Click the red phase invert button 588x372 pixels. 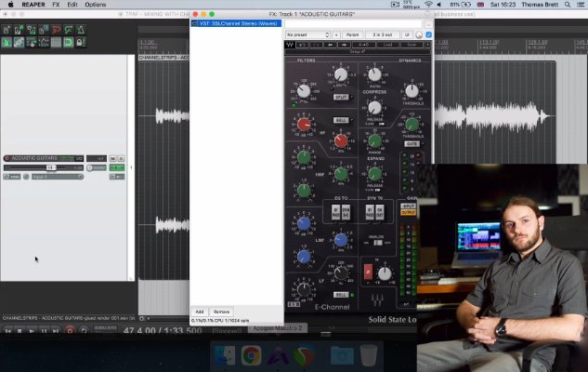368,272
